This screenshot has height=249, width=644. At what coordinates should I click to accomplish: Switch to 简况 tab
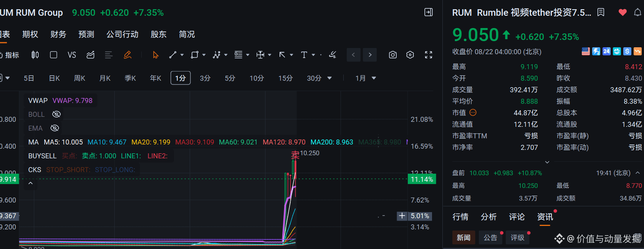187,34
